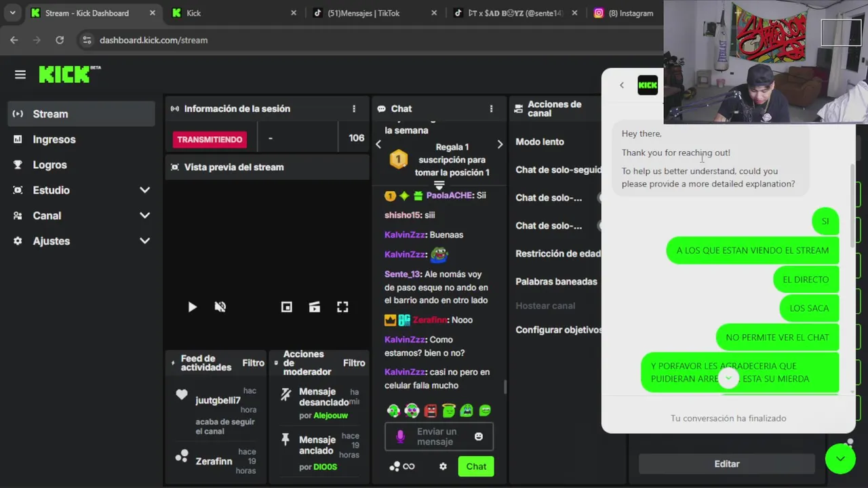Click the Kick logo in the header
Image resolution: width=868 pixels, height=488 pixels.
(x=69, y=74)
